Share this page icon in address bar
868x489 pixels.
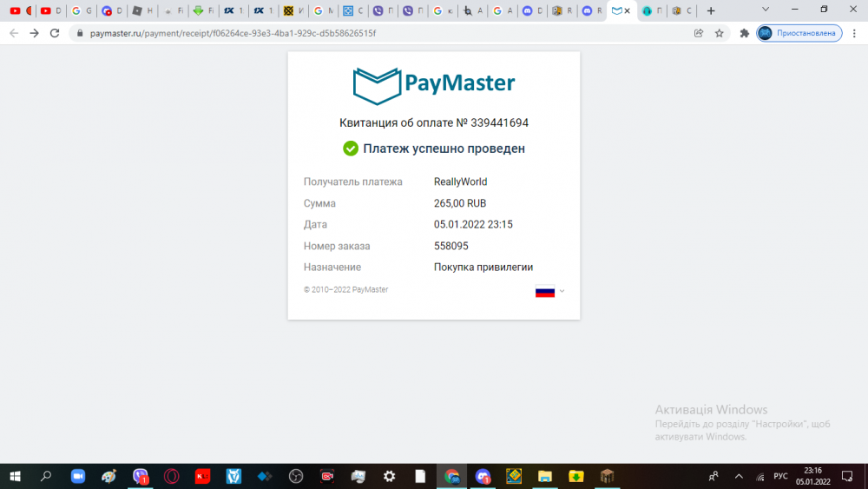[x=699, y=33]
